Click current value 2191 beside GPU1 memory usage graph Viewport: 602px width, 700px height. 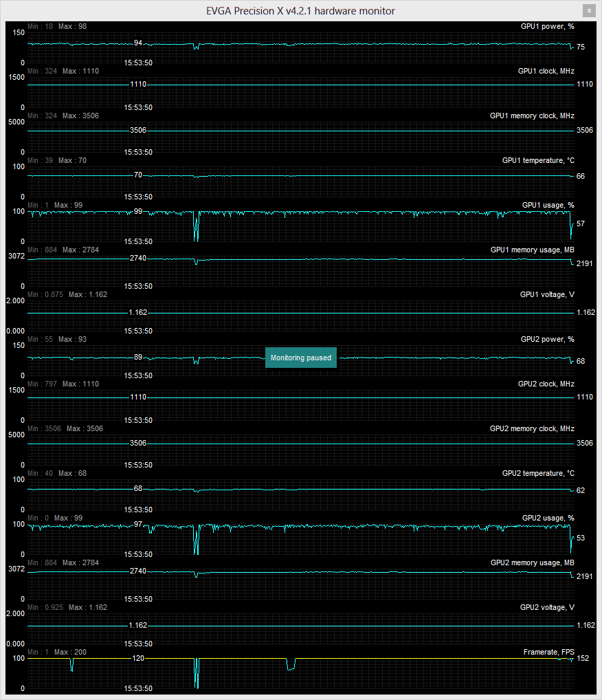click(x=585, y=263)
